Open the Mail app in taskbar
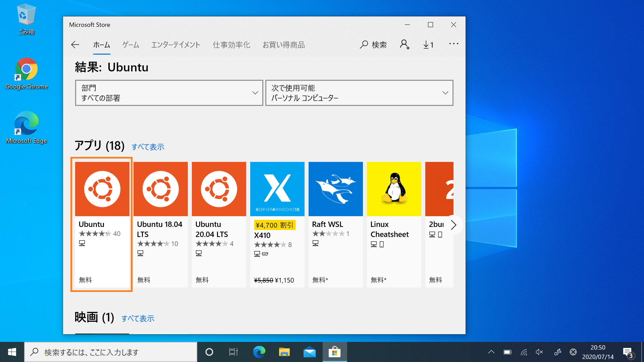The width and height of the screenshot is (644, 362). tap(309, 352)
